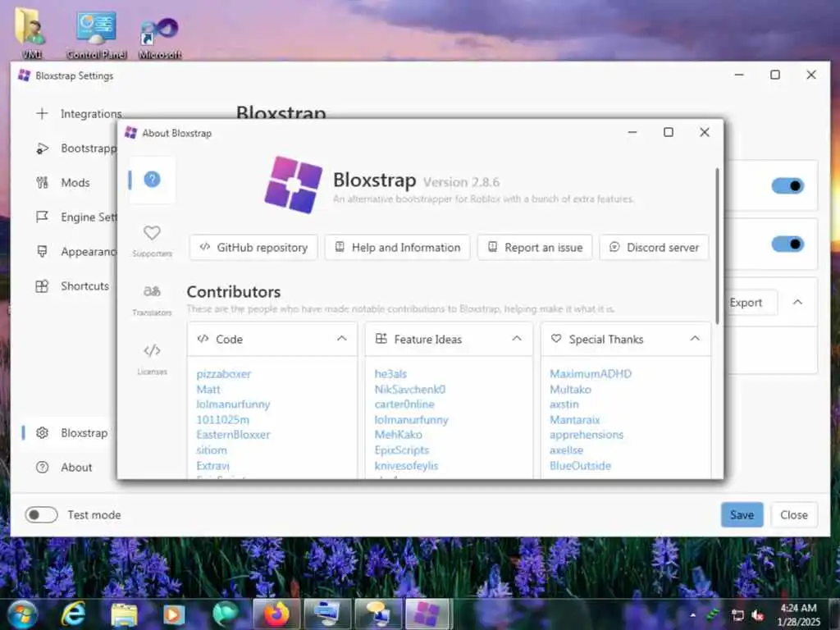Image resolution: width=840 pixels, height=630 pixels.
Task: Open EasternBloxxer contributor link
Action: tap(233, 435)
